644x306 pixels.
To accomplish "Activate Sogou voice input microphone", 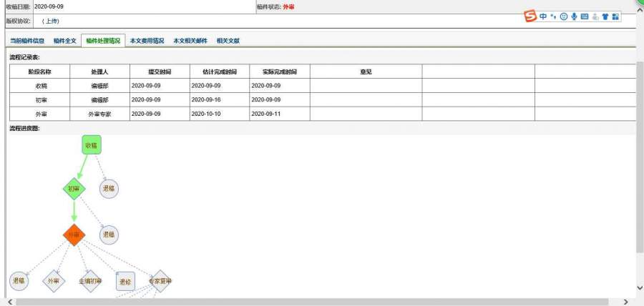I will pos(574,16).
